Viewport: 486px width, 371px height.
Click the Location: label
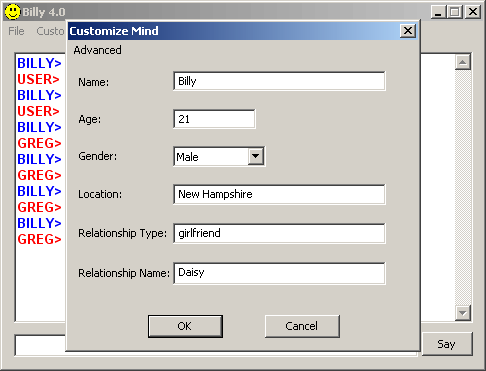[100, 194]
